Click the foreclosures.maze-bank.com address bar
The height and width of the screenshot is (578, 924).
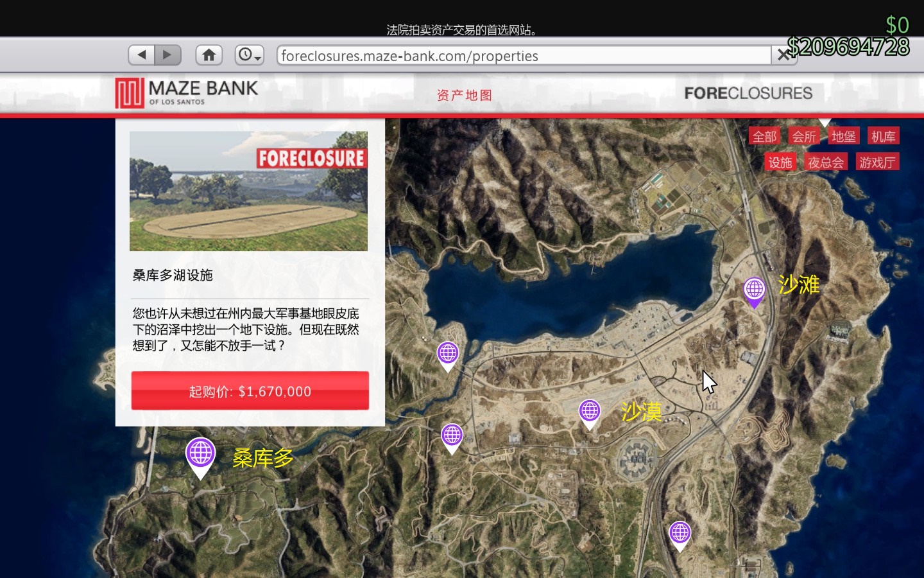(524, 56)
